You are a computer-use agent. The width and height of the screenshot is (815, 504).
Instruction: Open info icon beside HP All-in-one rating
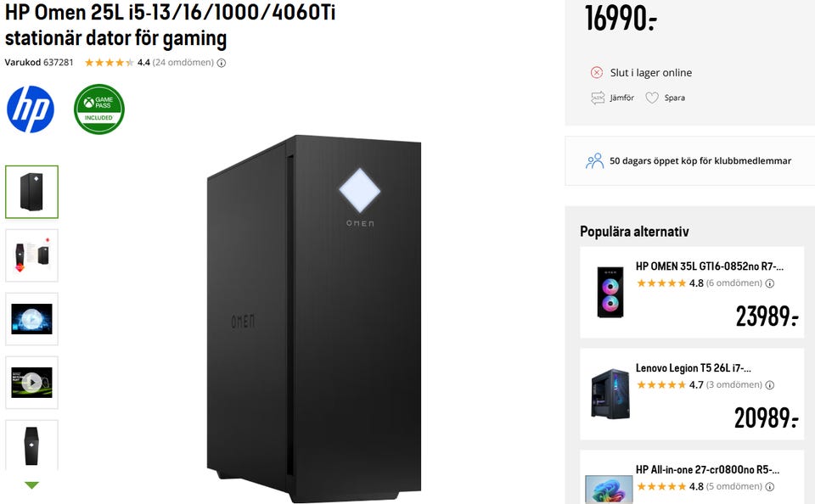tap(770, 487)
